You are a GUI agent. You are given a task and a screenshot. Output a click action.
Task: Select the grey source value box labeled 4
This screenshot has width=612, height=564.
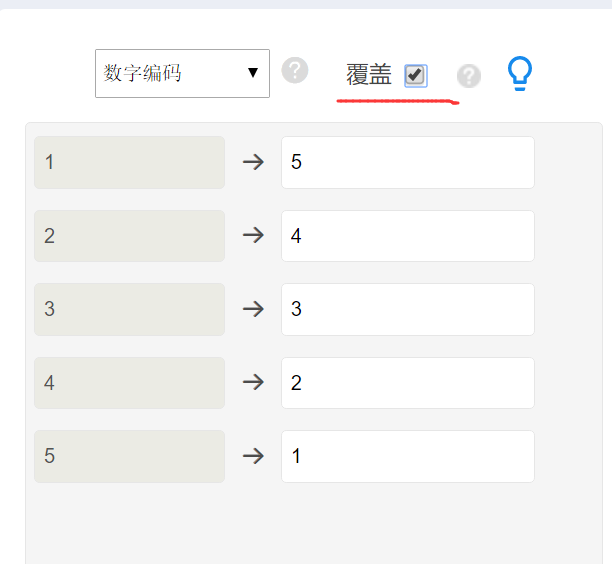pos(129,383)
